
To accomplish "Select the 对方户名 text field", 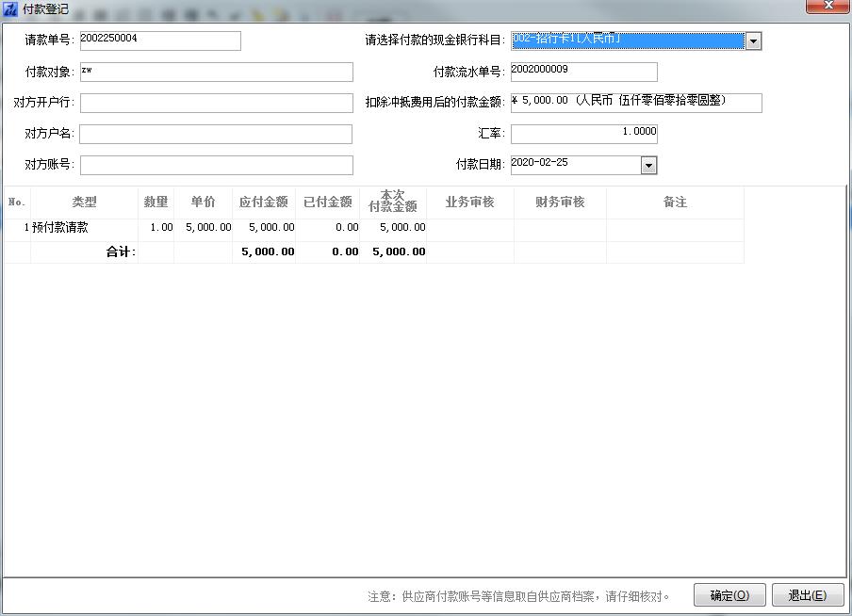I will pyautogui.click(x=216, y=134).
